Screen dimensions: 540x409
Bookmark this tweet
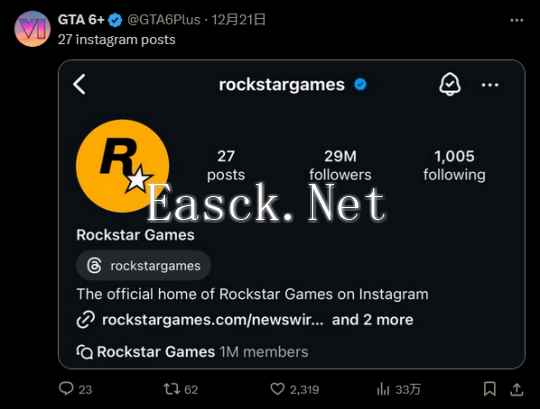[x=489, y=389]
